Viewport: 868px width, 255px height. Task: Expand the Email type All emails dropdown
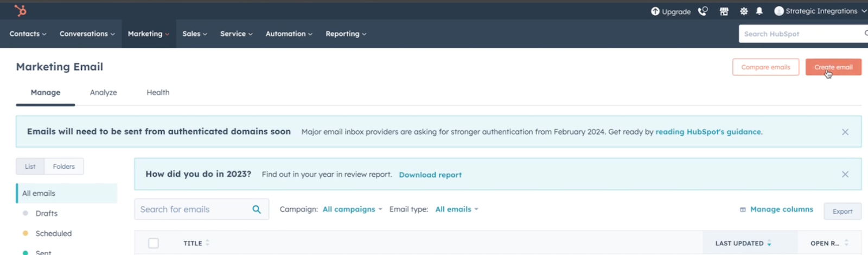tap(456, 209)
